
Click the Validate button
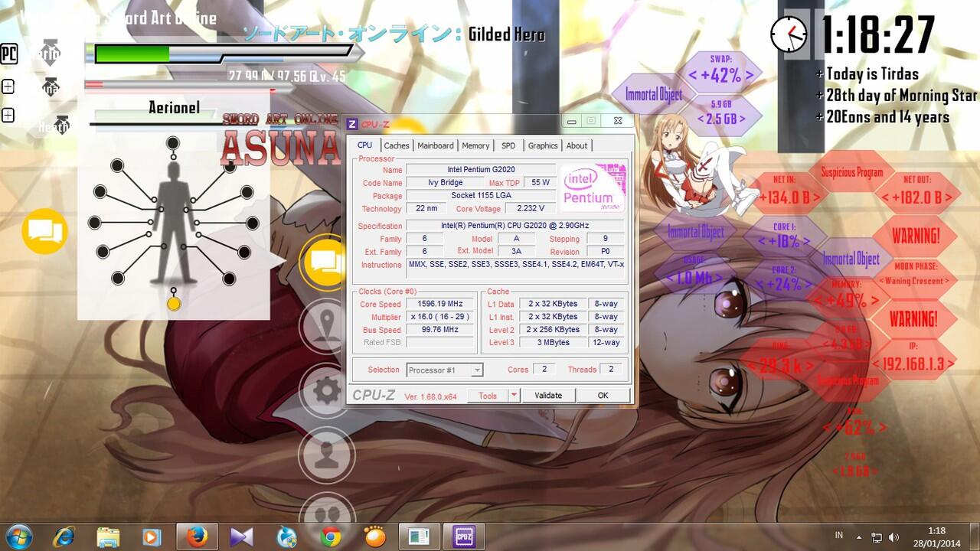pos(548,395)
